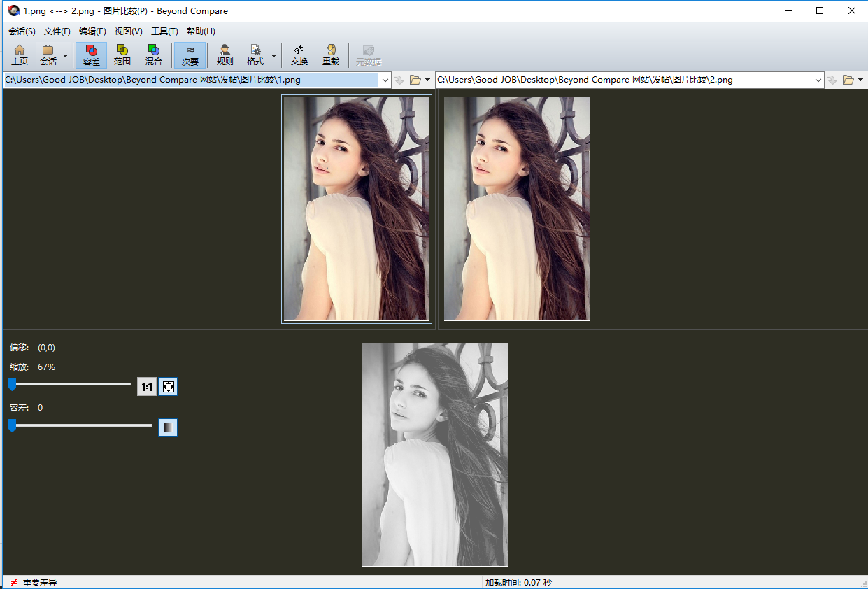Swap sides with the 交换 icon

(299, 55)
